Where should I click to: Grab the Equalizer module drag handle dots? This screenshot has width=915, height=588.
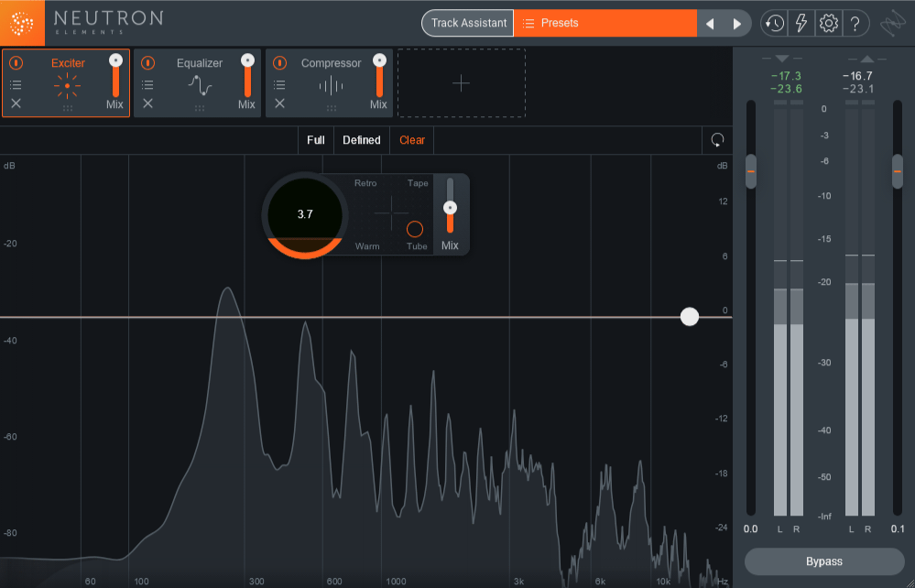click(x=200, y=108)
